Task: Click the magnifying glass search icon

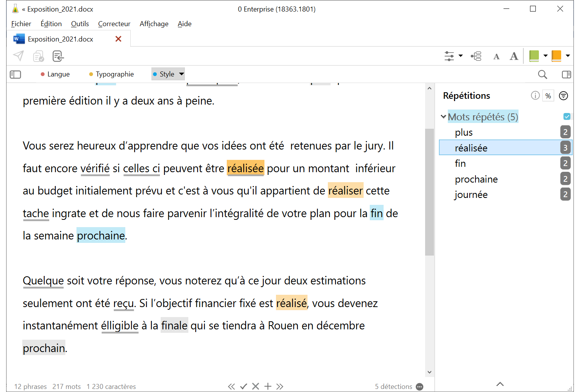Action: coord(542,75)
